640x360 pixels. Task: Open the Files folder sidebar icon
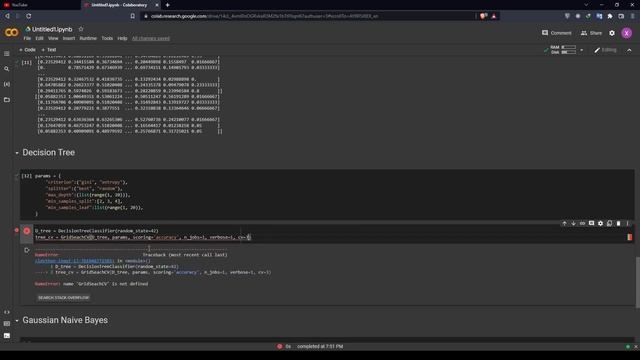[7, 100]
